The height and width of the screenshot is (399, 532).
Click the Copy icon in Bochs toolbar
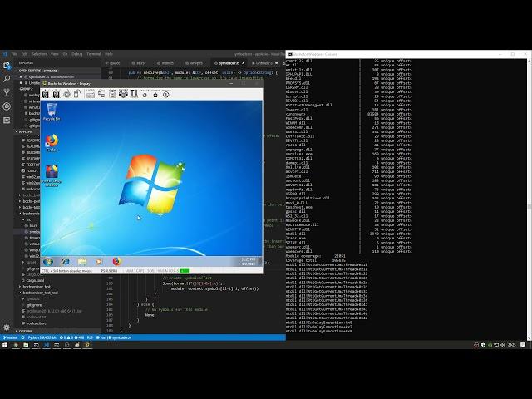101,94
